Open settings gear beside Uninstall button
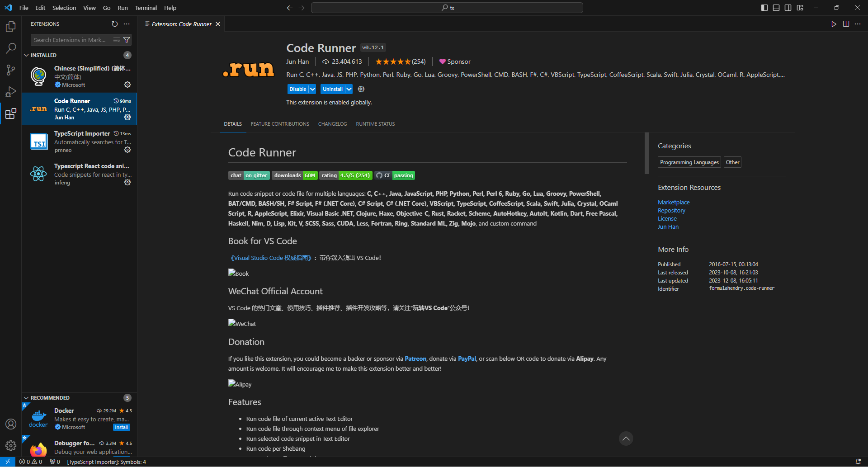Viewport: 868px width, 467px height. (x=361, y=89)
